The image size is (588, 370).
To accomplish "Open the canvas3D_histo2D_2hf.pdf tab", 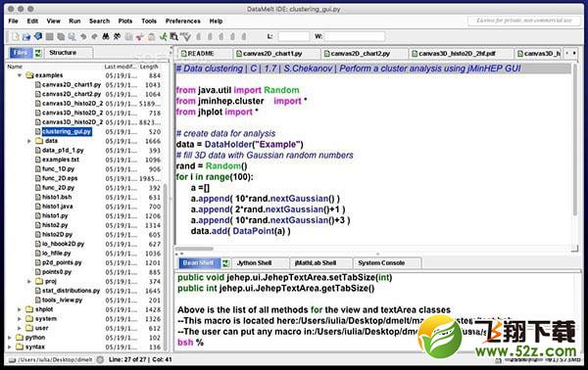I will pos(461,54).
